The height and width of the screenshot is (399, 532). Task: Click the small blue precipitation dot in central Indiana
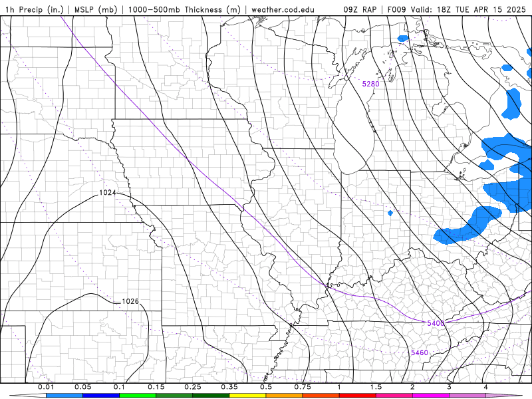(390, 213)
